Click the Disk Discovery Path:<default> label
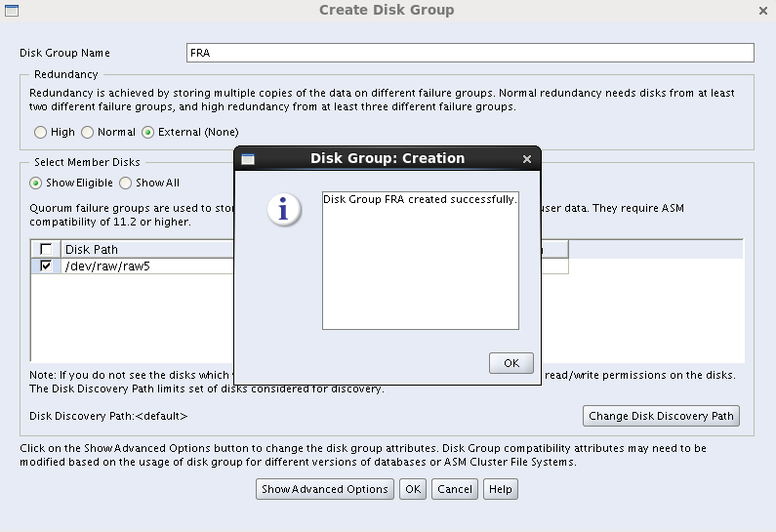 [108, 416]
